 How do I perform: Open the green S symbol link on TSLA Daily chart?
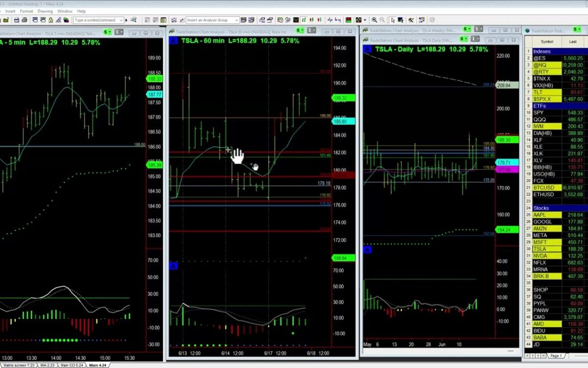coord(463,39)
